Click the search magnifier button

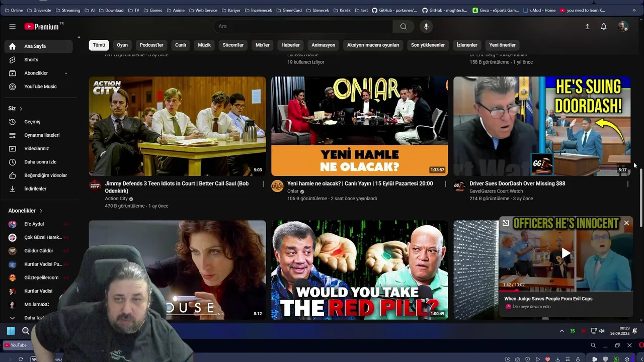click(404, 27)
